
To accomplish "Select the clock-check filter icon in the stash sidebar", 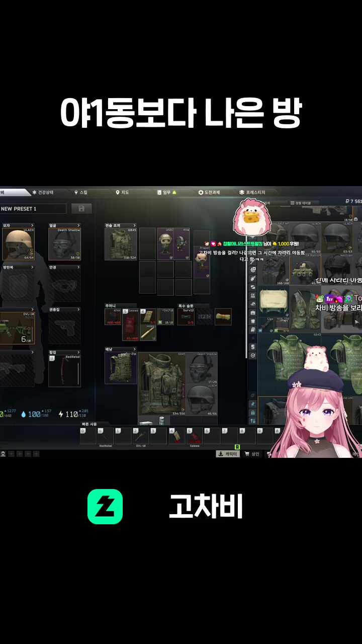I will 253,356.
